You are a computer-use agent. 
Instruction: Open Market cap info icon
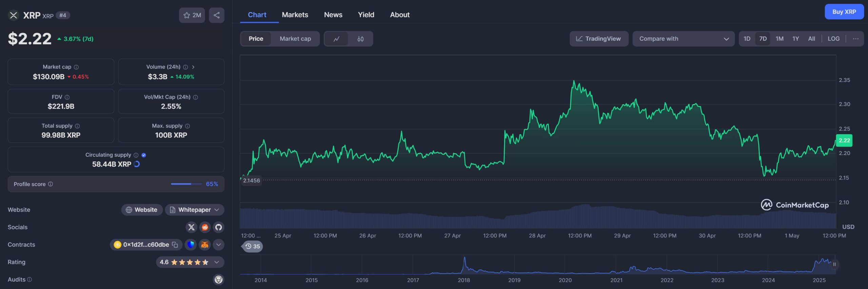pyautogui.click(x=76, y=67)
